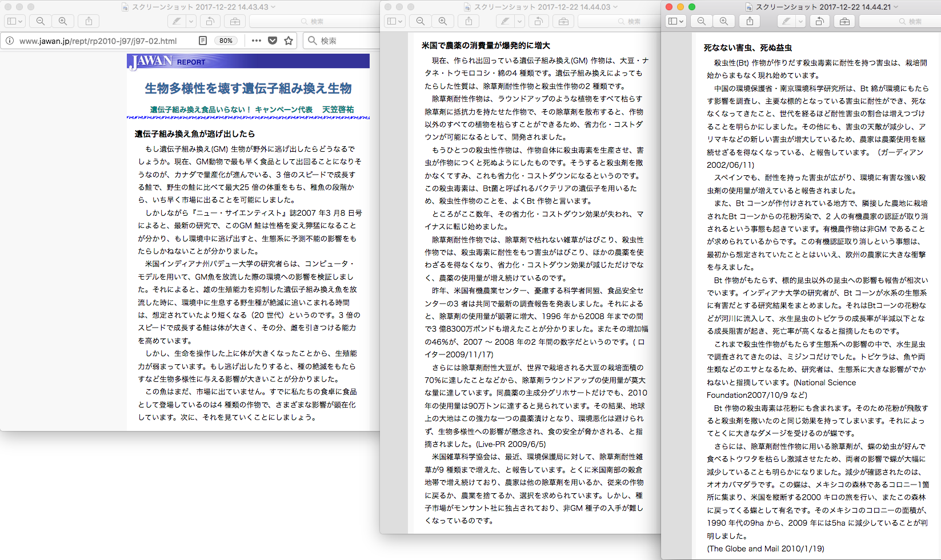Click site info icon beside www.jawan.jp URL
This screenshot has height=560, width=941.
tap(10, 41)
